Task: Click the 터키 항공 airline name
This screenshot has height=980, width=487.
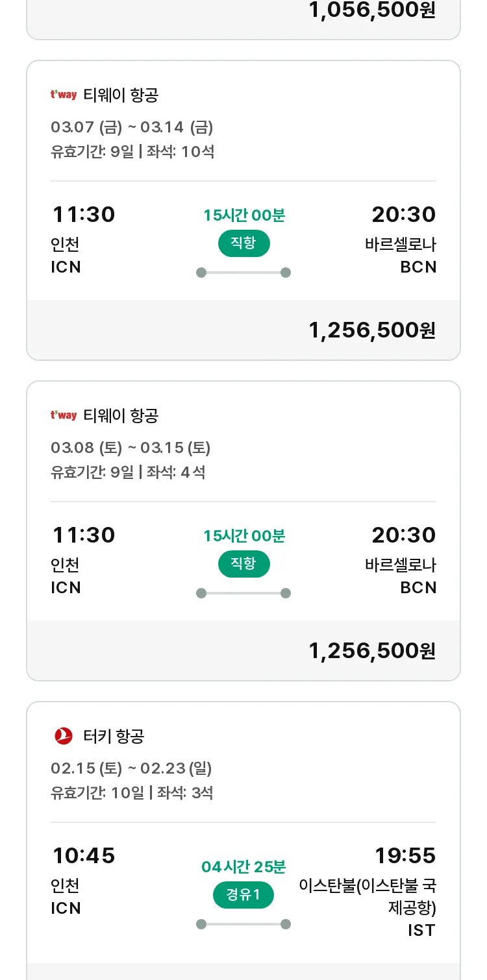Action: coord(114,736)
